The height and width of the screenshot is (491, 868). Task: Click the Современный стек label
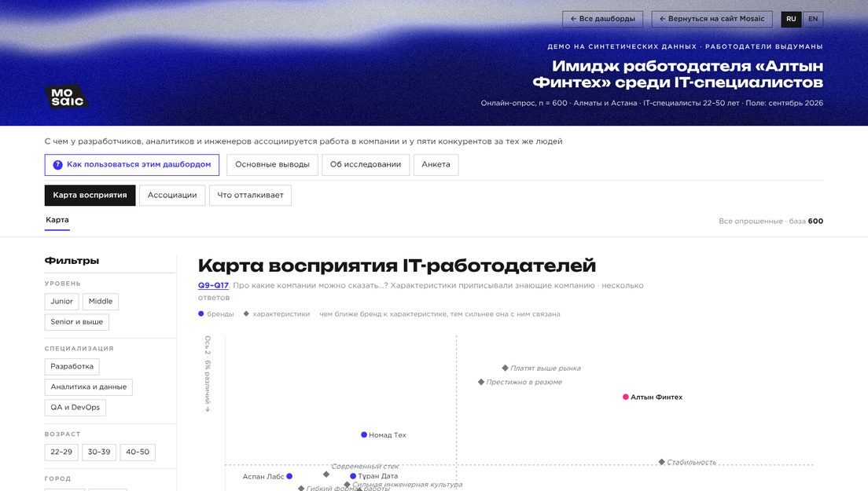365,466
